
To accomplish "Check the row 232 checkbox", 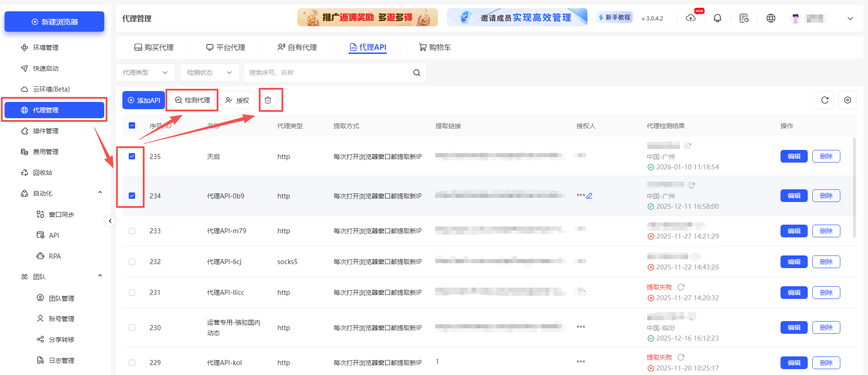I will (132, 262).
